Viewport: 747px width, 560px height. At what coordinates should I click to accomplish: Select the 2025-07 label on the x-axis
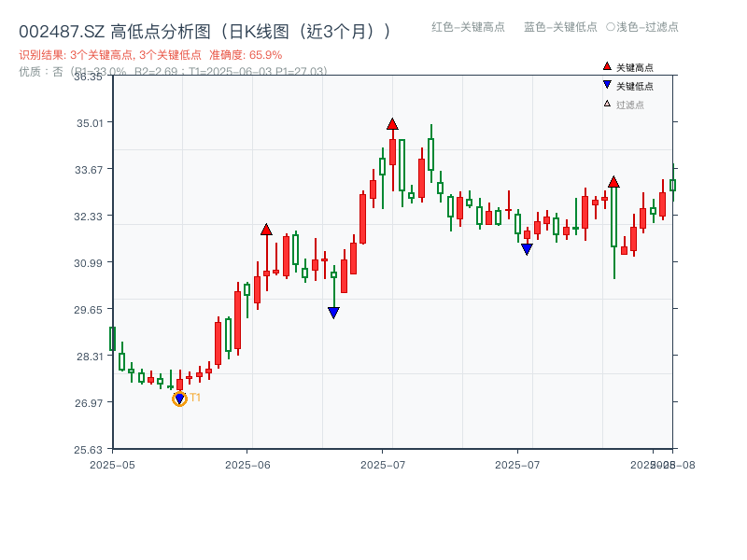tap(382, 460)
